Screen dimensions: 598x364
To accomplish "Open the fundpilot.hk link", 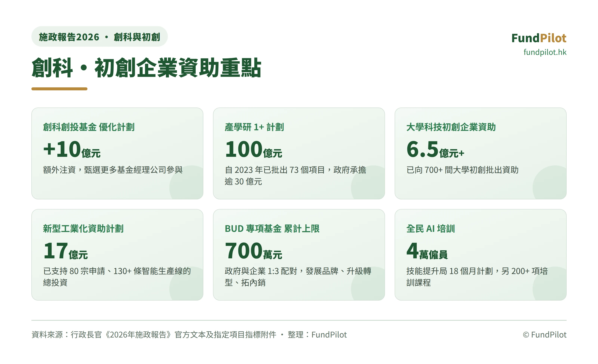I will tap(545, 52).
